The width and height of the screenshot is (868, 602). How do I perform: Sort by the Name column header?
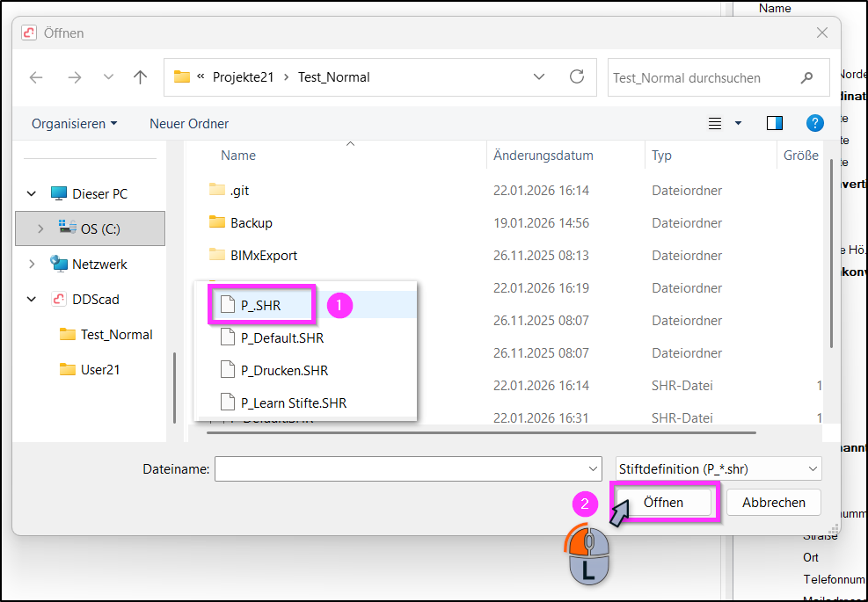pos(238,156)
